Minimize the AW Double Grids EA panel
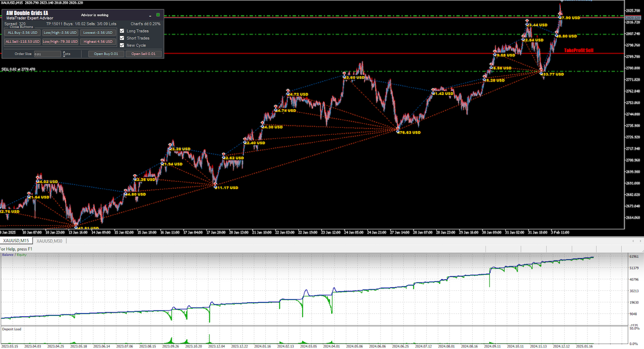The height and width of the screenshot is (349, 644). tap(150, 16)
